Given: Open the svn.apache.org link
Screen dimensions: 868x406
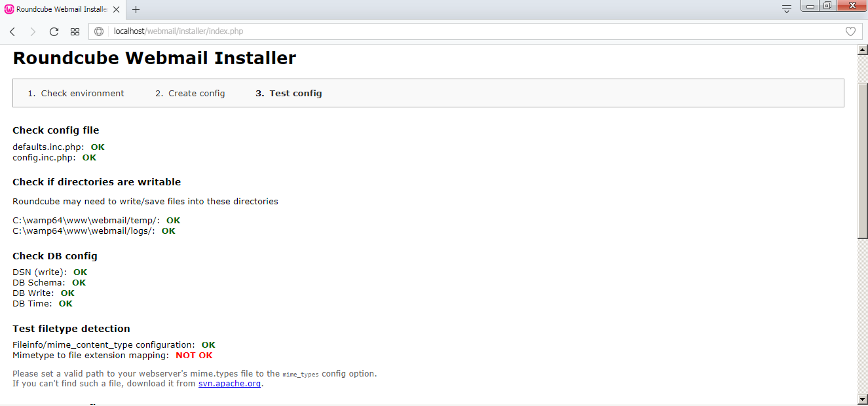Looking at the screenshot, I should tap(230, 384).
